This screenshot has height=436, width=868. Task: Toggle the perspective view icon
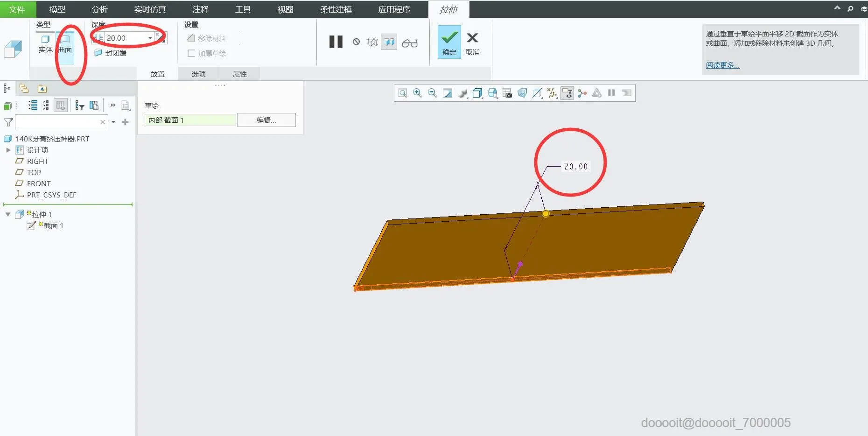[522, 93]
